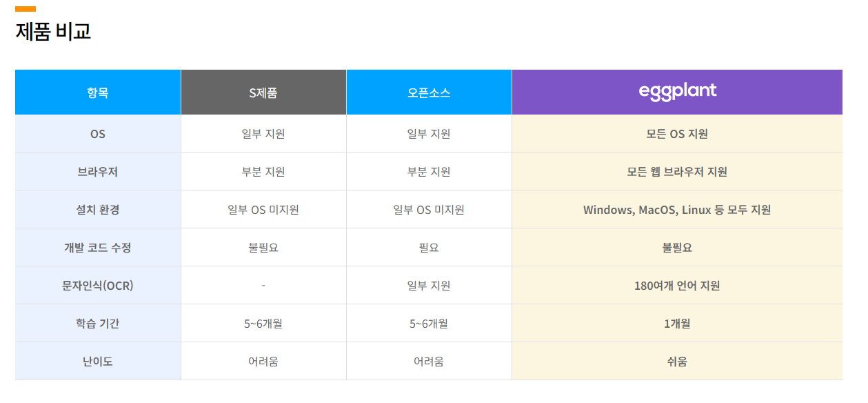Click the 난이도 row label
This screenshot has height=403, width=868.
pos(98,362)
